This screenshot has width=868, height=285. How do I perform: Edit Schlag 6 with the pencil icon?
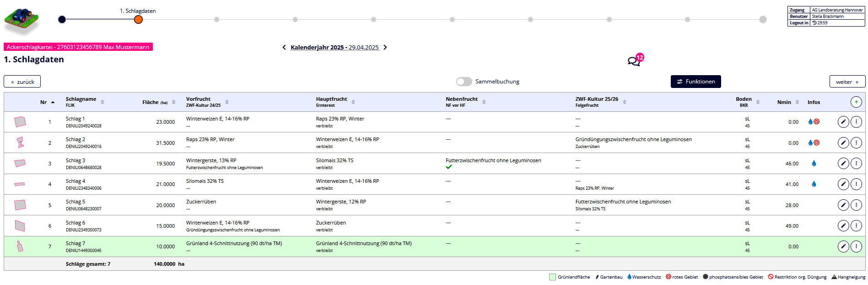pos(843,226)
